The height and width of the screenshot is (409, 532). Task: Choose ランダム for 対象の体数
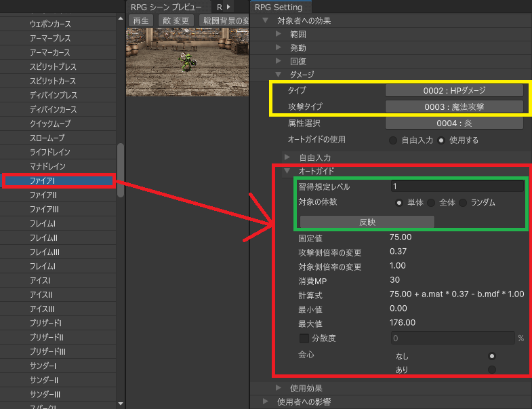tap(464, 202)
